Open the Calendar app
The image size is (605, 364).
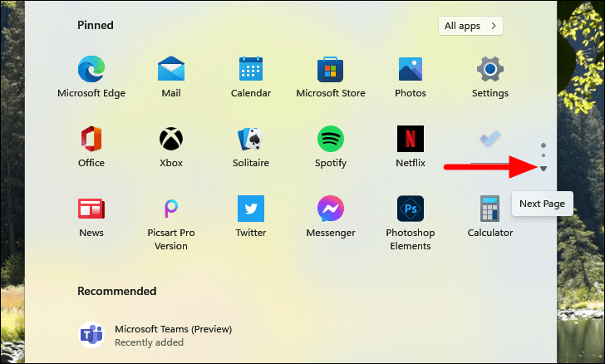[251, 77]
